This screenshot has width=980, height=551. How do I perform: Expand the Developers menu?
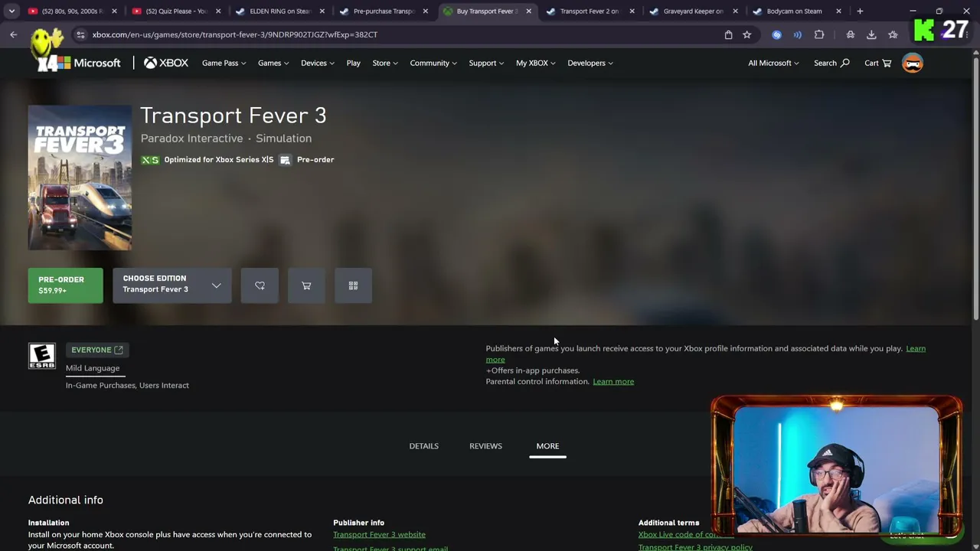[590, 63]
